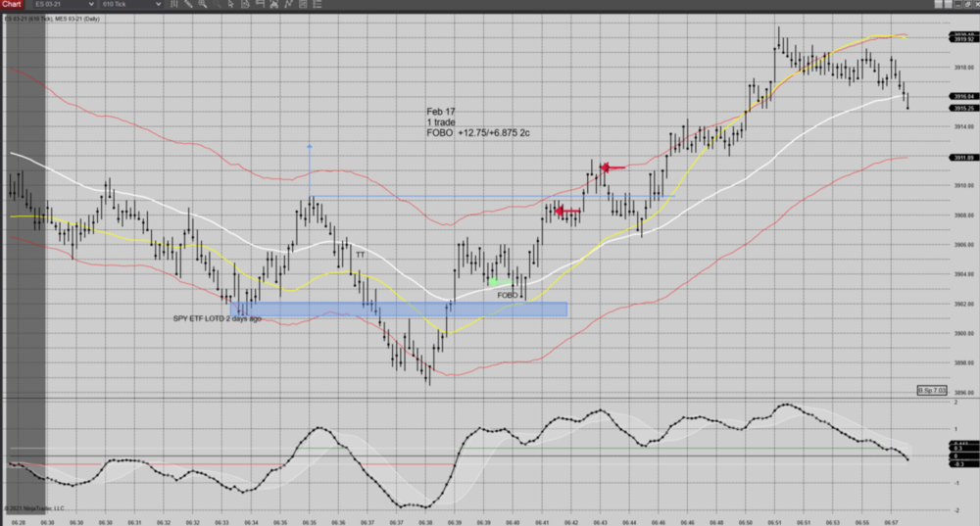Click the greyed zoom out magnifier icon
The height and width of the screenshot is (526, 980).
coord(217,4)
